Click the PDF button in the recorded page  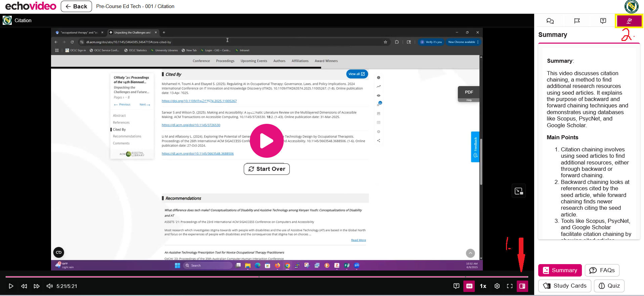(x=469, y=92)
